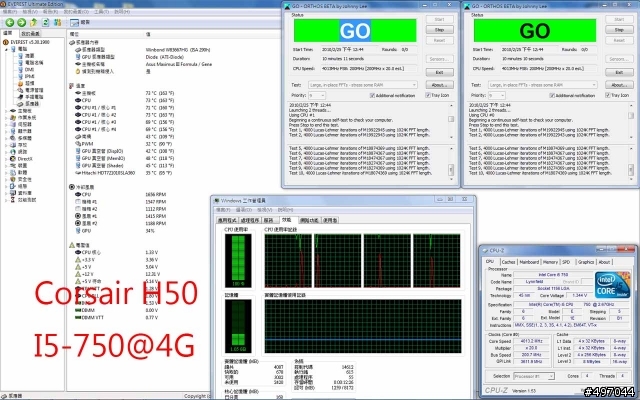The width and height of the screenshot is (640, 400).
Task: Open Test dropdown in Orthos CPU #1 window
Action: (x=363, y=85)
